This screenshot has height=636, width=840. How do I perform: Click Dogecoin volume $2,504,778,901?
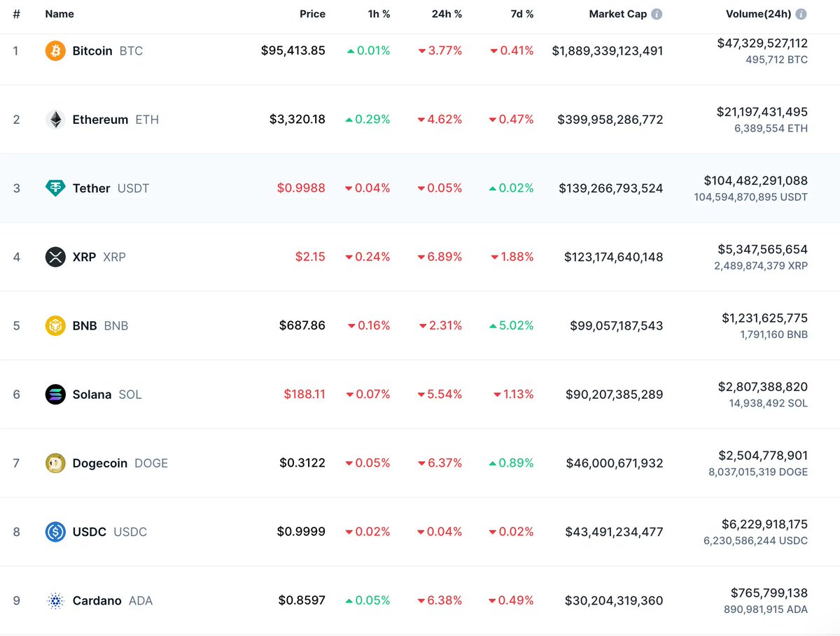763,455
